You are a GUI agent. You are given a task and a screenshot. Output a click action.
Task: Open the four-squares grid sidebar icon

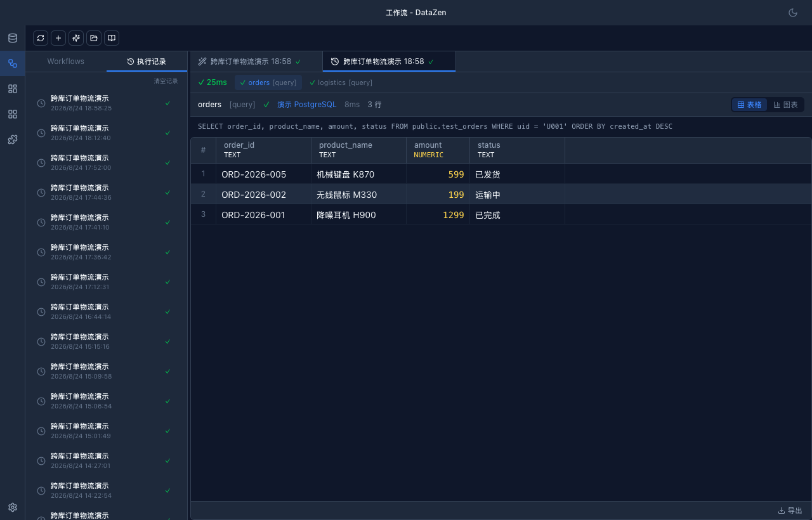13,114
